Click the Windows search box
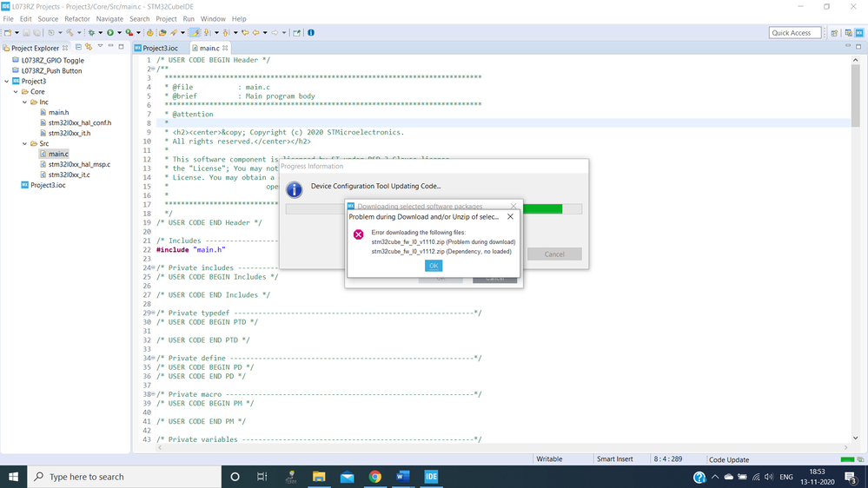 tap(124, 477)
